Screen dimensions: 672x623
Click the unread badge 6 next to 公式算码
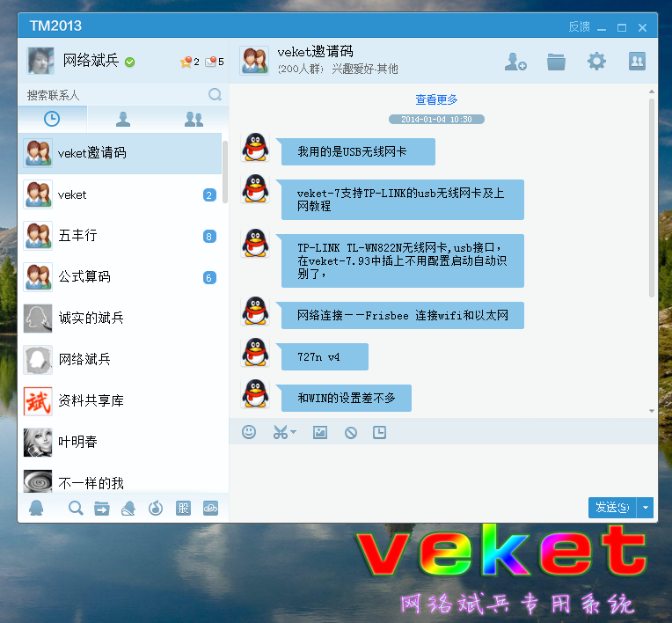[209, 277]
